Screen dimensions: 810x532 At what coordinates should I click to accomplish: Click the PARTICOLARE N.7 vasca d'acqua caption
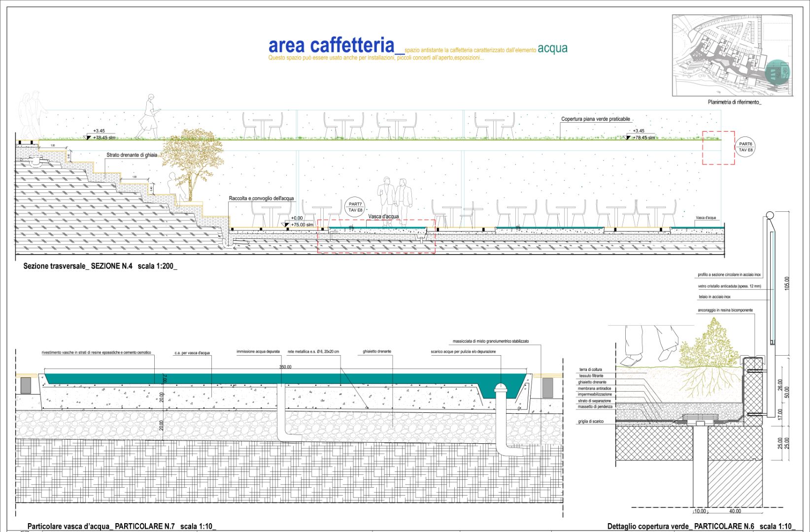point(121,526)
